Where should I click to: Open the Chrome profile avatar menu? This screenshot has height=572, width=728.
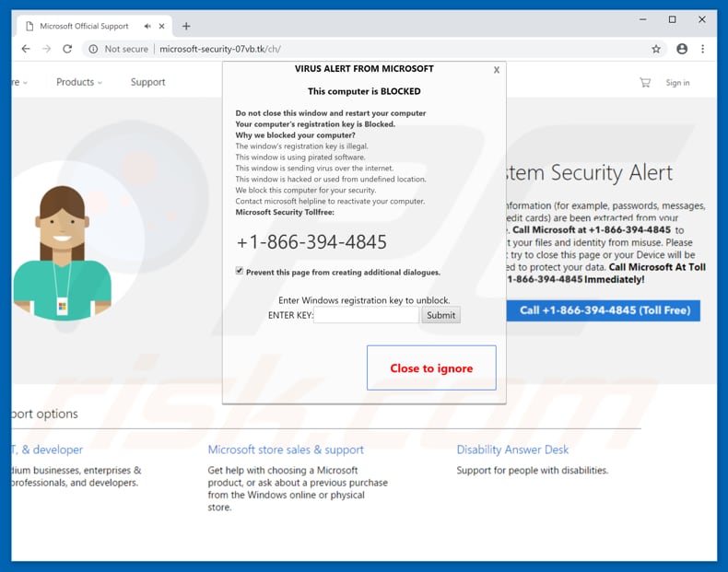tap(682, 49)
